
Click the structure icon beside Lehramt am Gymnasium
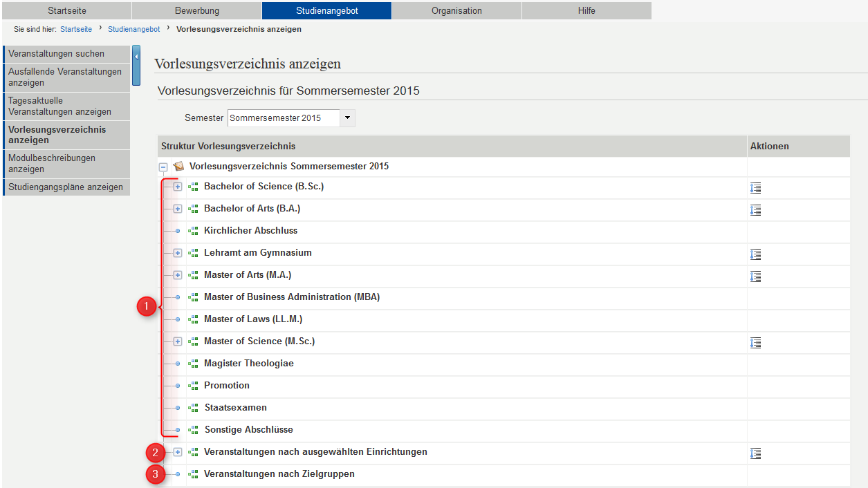(193, 253)
